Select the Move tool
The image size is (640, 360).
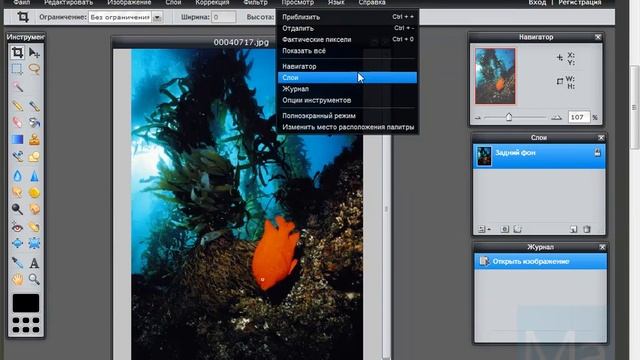(x=34, y=53)
